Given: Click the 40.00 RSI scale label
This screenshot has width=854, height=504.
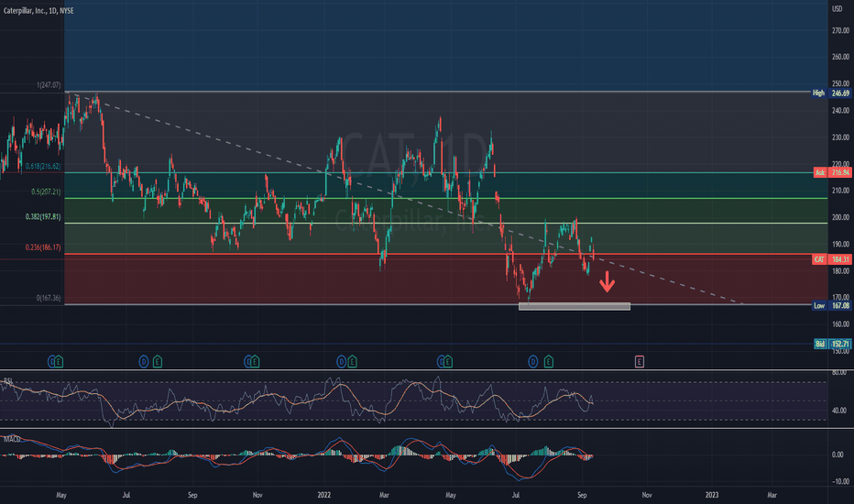Looking at the screenshot, I should coord(839,411).
